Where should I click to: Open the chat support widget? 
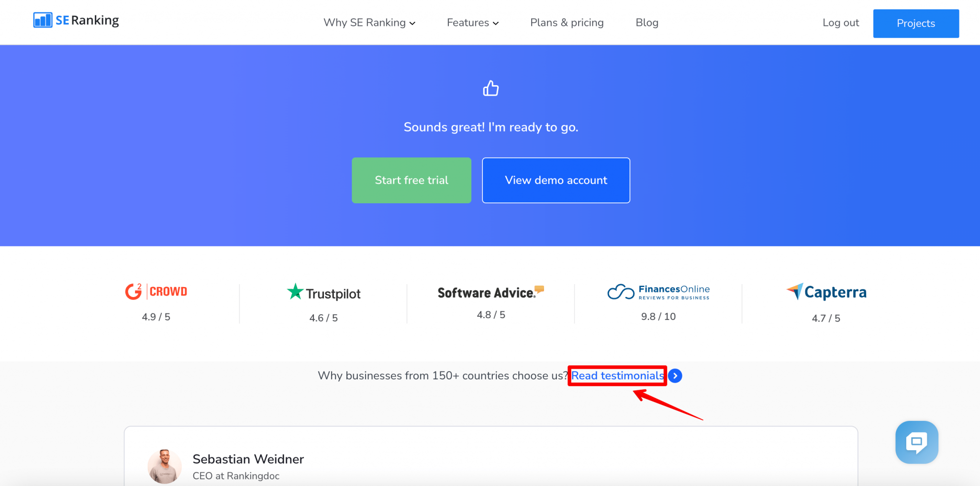(916, 442)
